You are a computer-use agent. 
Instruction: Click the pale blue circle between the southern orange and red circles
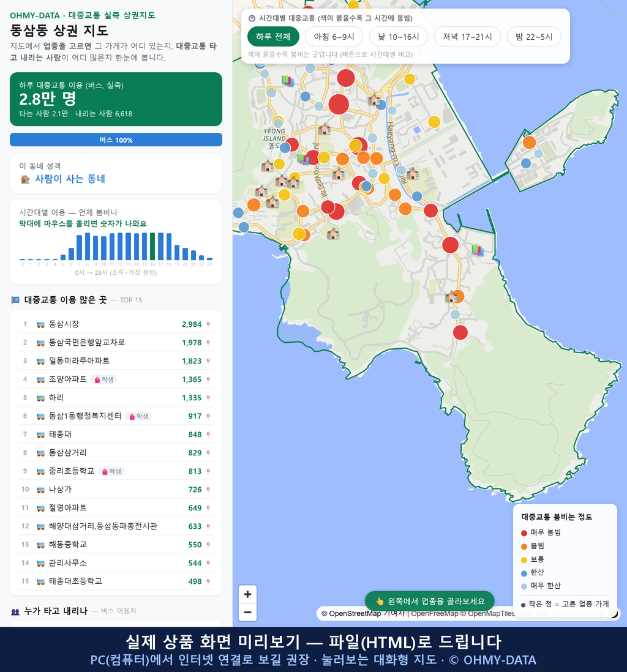(455, 314)
